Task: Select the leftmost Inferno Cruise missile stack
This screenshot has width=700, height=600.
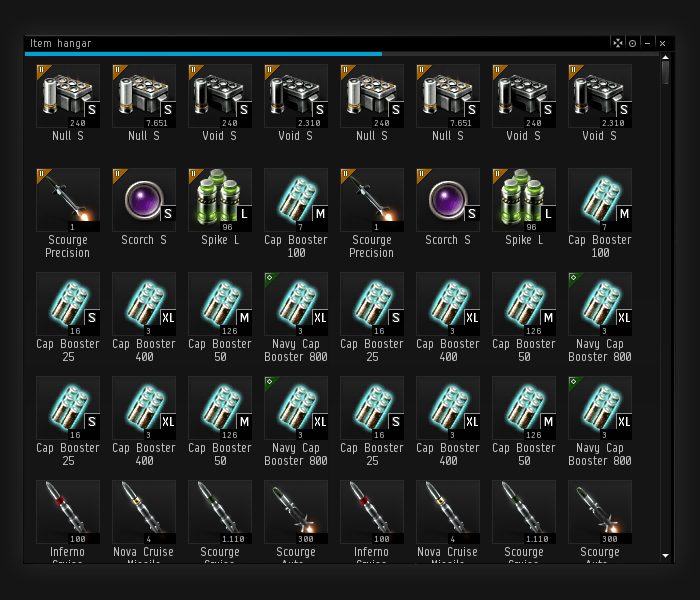Action: tap(68, 512)
